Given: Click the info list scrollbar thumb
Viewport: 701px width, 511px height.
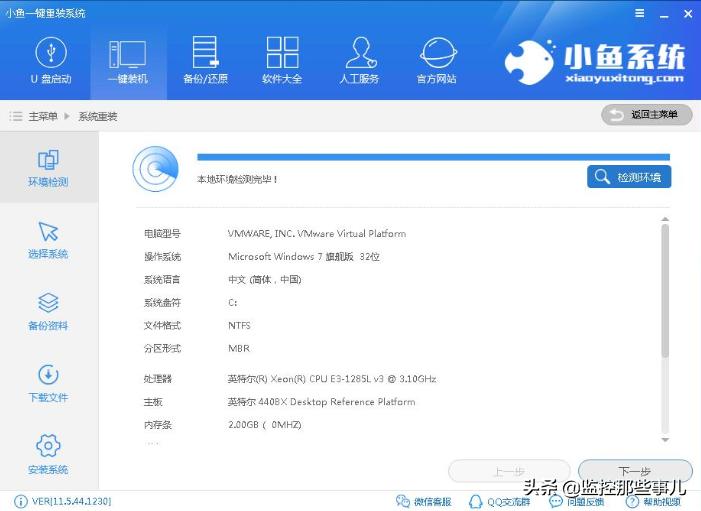Looking at the screenshot, I should point(665,291).
